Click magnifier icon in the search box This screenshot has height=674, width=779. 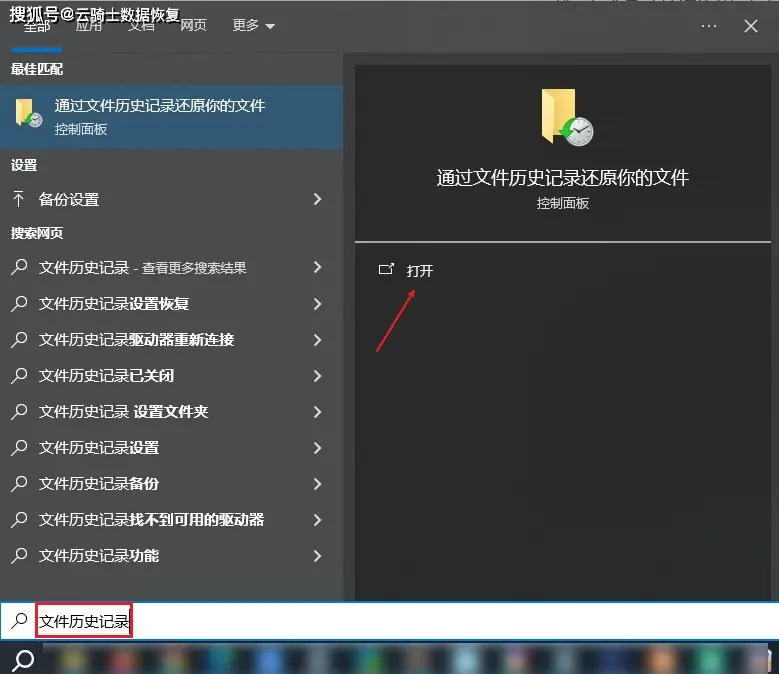19,620
